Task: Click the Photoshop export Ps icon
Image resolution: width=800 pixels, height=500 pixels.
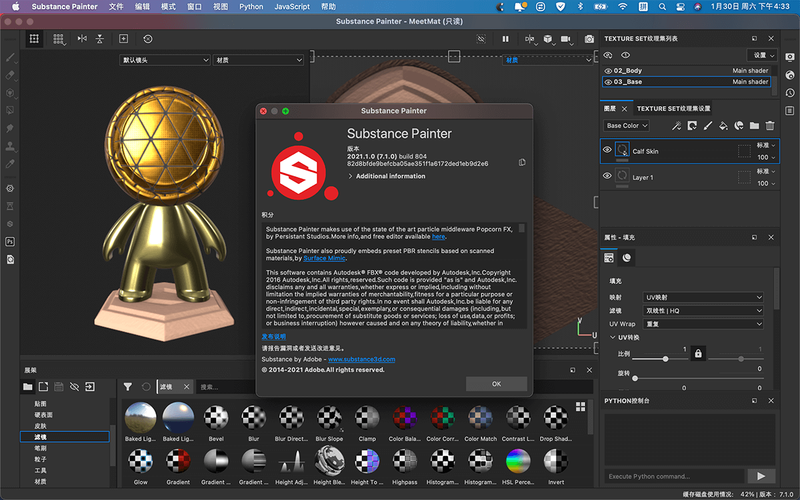Action: (x=10, y=242)
